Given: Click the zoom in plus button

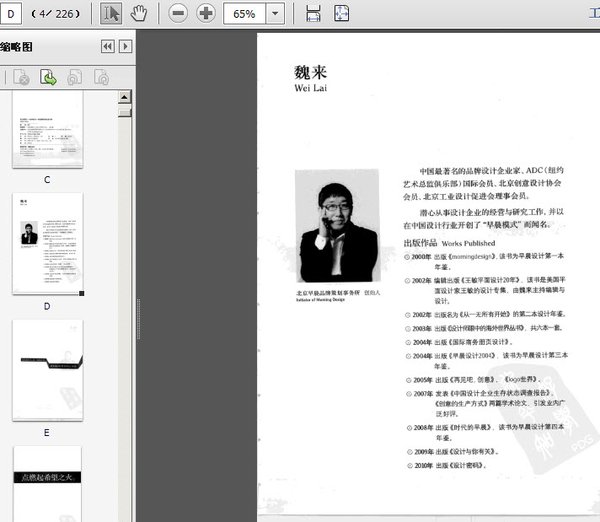Looking at the screenshot, I should click(x=206, y=14).
